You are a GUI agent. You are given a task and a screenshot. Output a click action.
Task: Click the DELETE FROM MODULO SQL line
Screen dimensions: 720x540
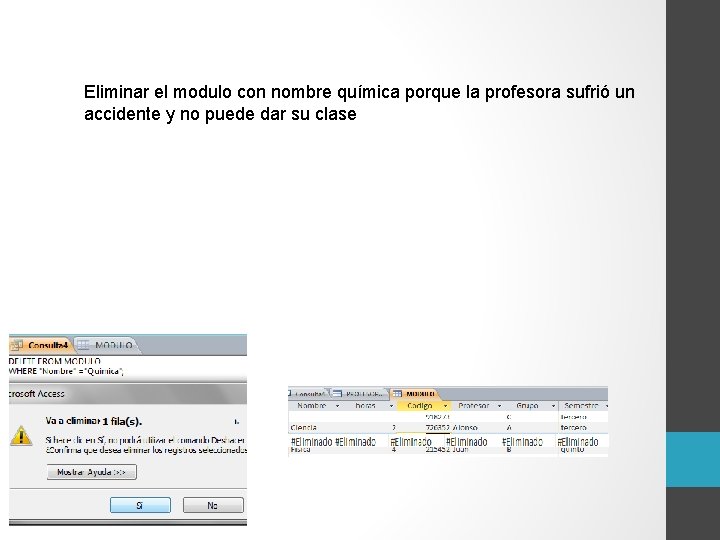pyautogui.click(x=55, y=361)
